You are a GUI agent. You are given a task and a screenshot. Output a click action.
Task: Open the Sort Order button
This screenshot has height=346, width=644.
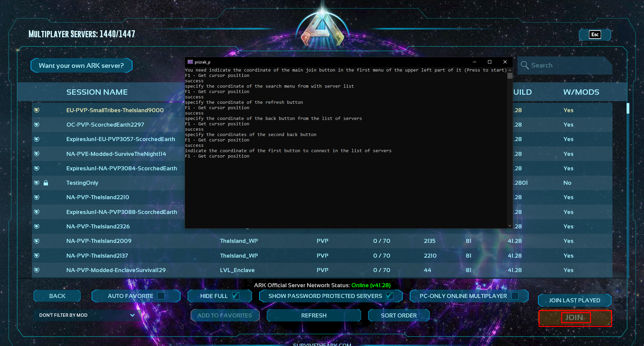point(399,315)
